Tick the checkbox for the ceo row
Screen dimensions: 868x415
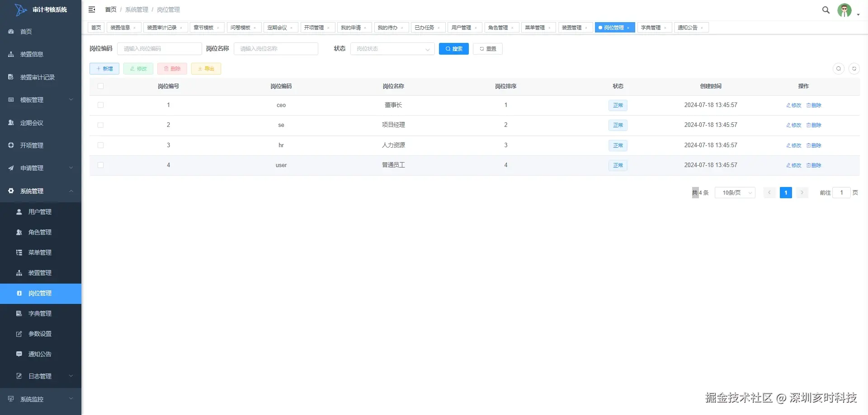tap(100, 105)
